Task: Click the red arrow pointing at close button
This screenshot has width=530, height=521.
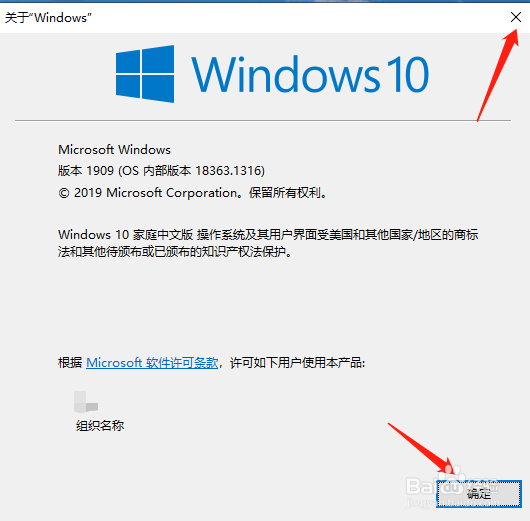Action: 497,75
